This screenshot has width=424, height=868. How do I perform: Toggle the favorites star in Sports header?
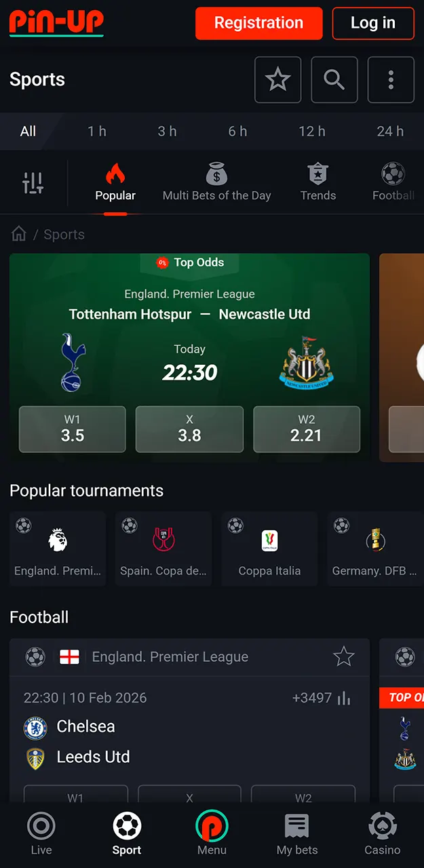coord(277,79)
